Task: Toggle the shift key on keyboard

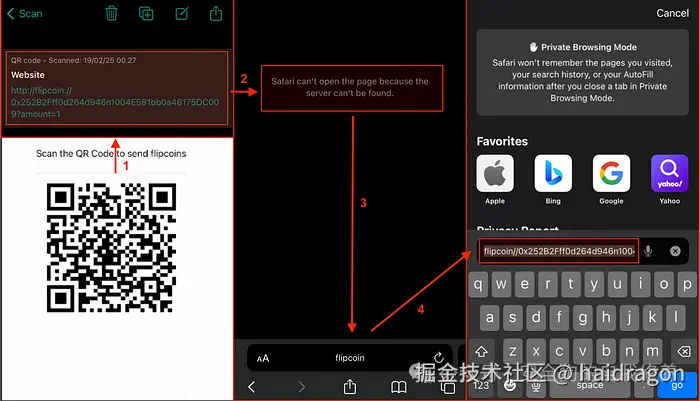Action: click(x=481, y=351)
